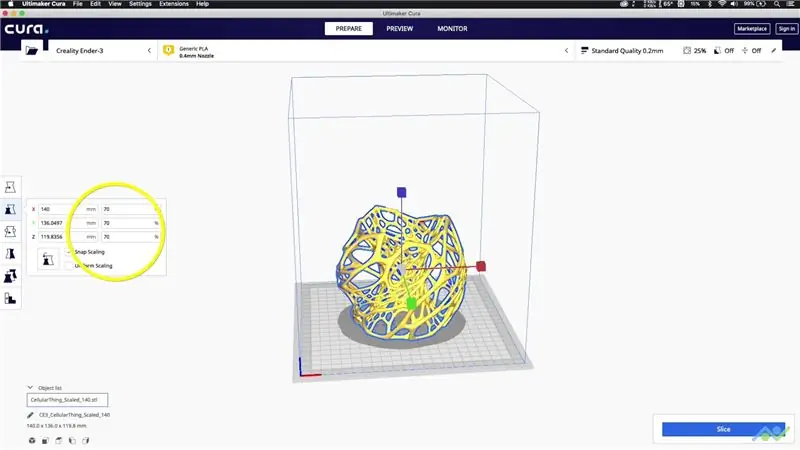Click the Y scale percentage field
This screenshot has height=450, width=800.
[131, 223]
